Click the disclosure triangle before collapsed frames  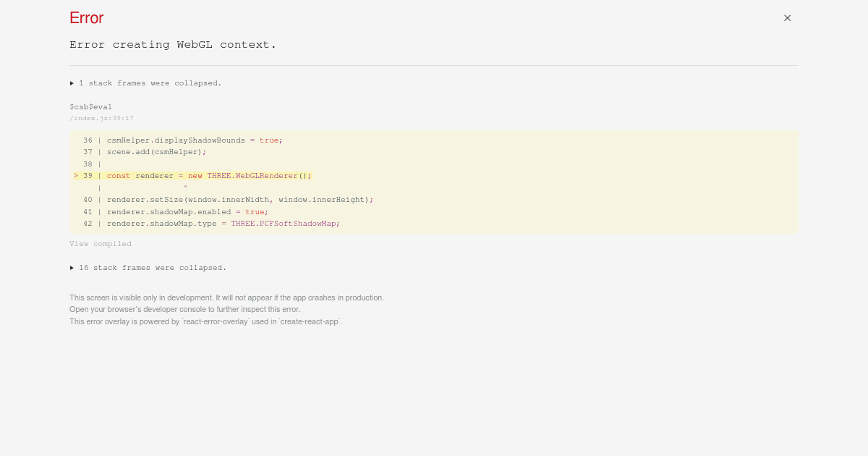[x=72, y=83]
